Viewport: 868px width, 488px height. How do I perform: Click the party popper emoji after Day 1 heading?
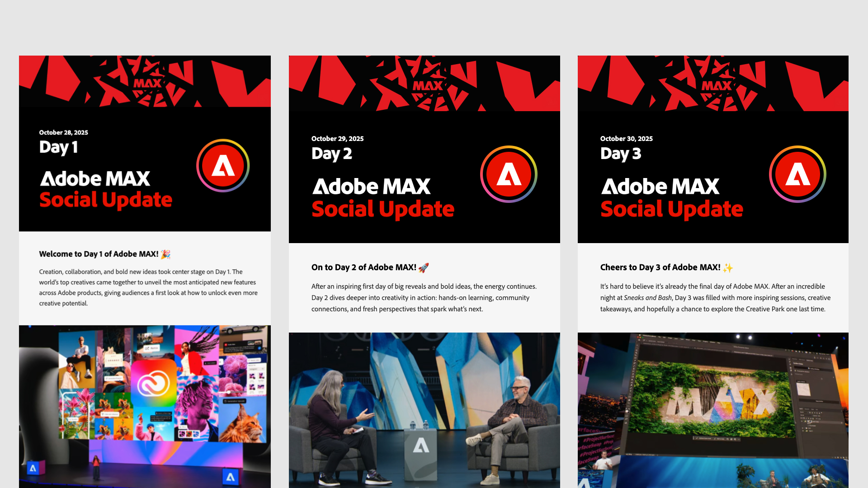(x=165, y=254)
